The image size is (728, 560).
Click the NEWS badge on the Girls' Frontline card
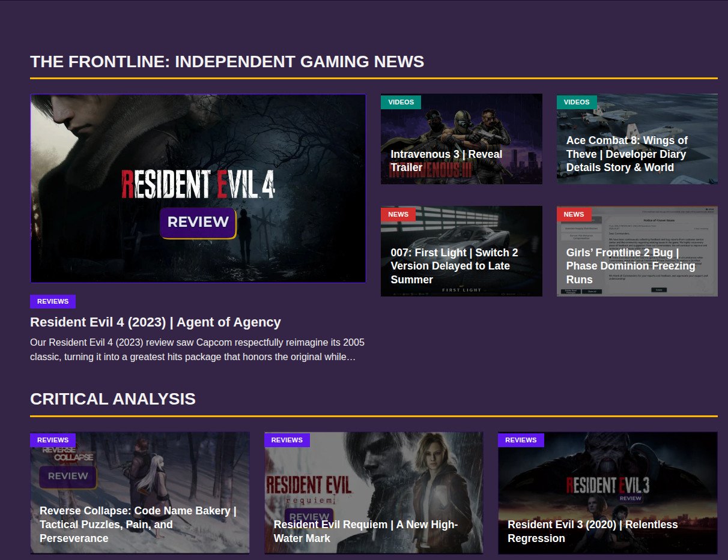[x=574, y=214]
